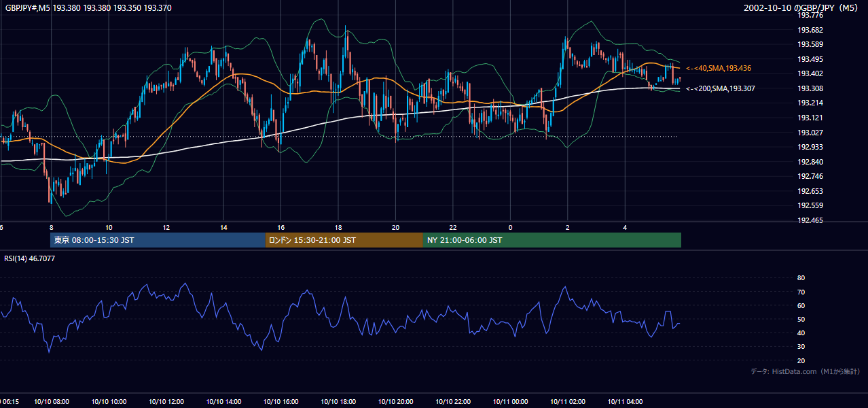
Task: Click the RSI scale value 70
Action: click(801, 292)
